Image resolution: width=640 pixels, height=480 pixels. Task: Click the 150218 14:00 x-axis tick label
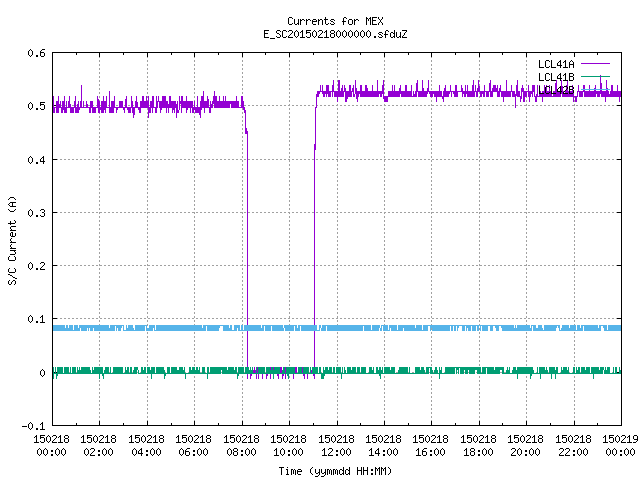coord(383,445)
